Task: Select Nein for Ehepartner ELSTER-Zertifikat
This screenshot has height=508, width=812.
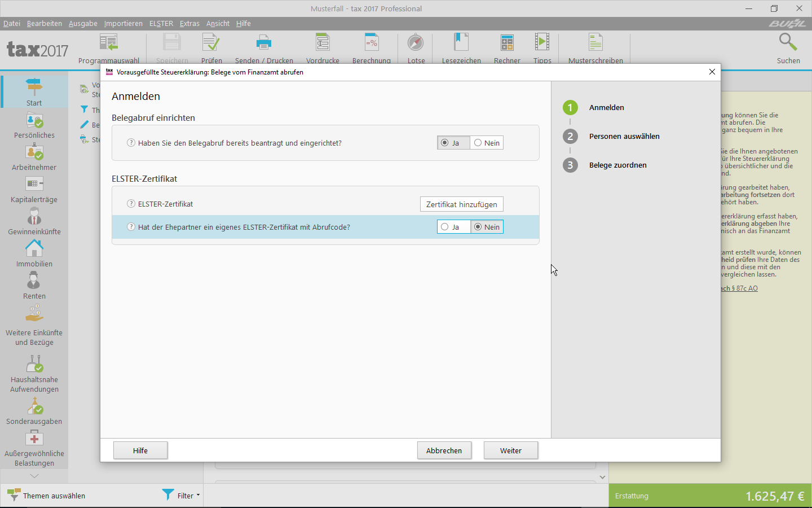Action: [487, 227]
